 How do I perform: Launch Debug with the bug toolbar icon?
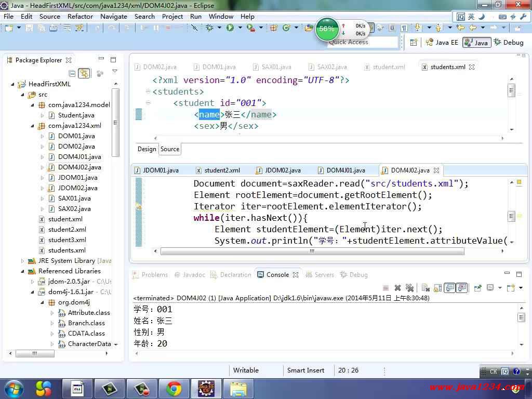[x=209, y=28]
